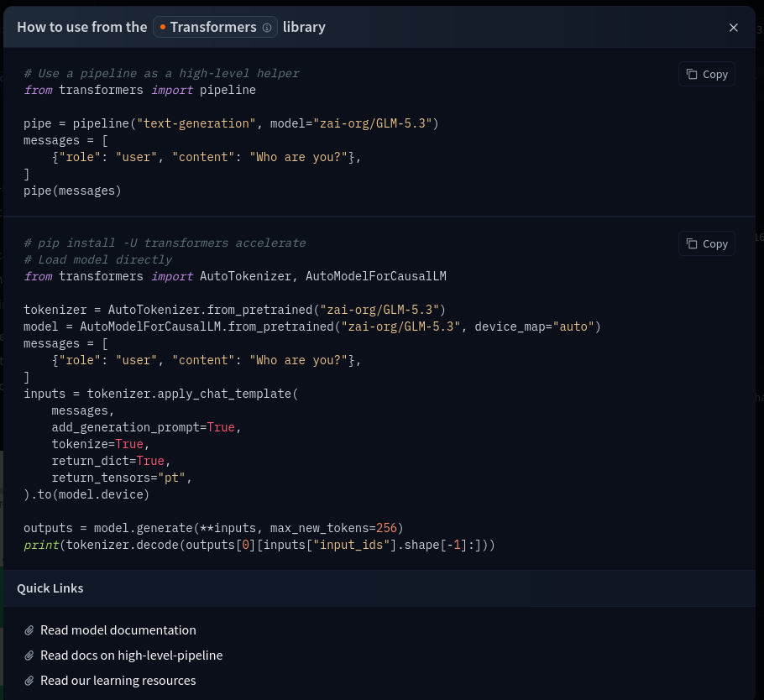Copy the pipeline helper code snippet
This screenshot has height=700, width=764.
point(707,74)
